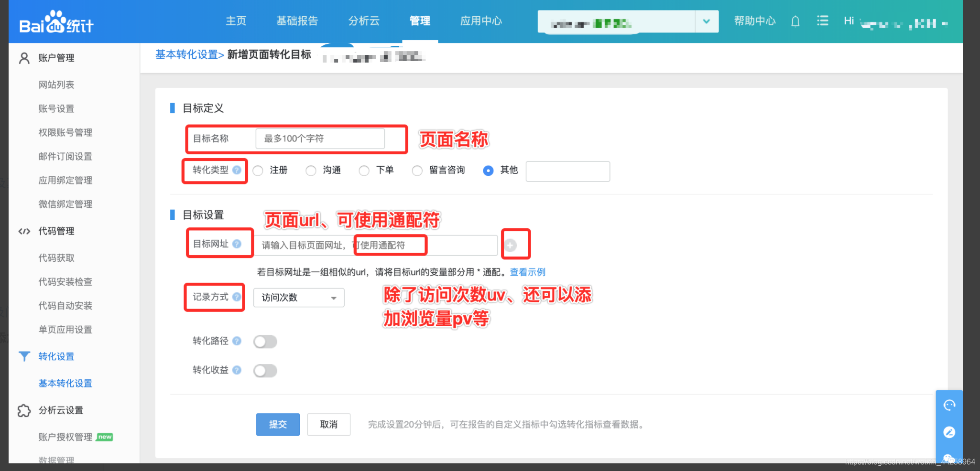The image size is (980, 471).
Task: Open the feedback pencil icon
Action: [x=949, y=432]
